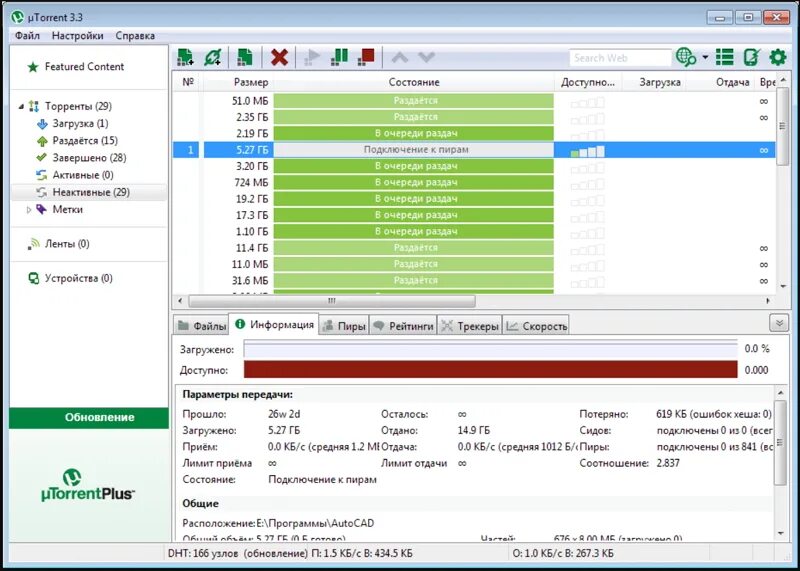Sort by the № column header
Viewport: 800px width, 571px height.
tap(188, 82)
